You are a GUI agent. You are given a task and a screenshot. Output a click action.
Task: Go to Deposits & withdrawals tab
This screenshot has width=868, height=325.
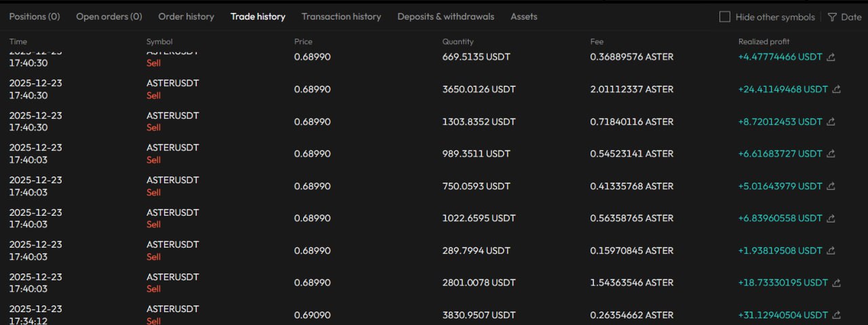tap(446, 16)
